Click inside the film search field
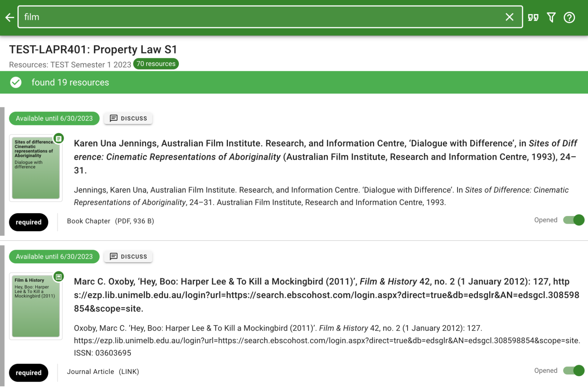The width and height of the screenshot is (588, 391). [259, 17]
